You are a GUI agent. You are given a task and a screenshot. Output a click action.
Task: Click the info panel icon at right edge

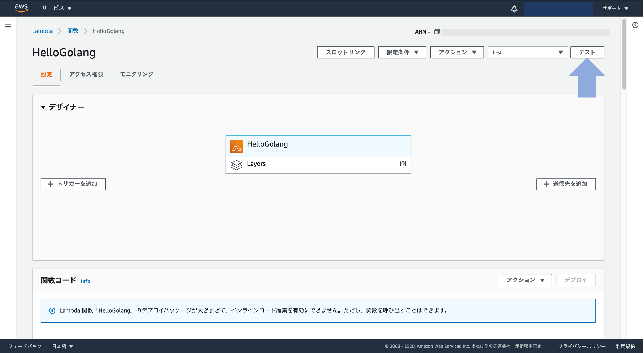coord(635,25)
